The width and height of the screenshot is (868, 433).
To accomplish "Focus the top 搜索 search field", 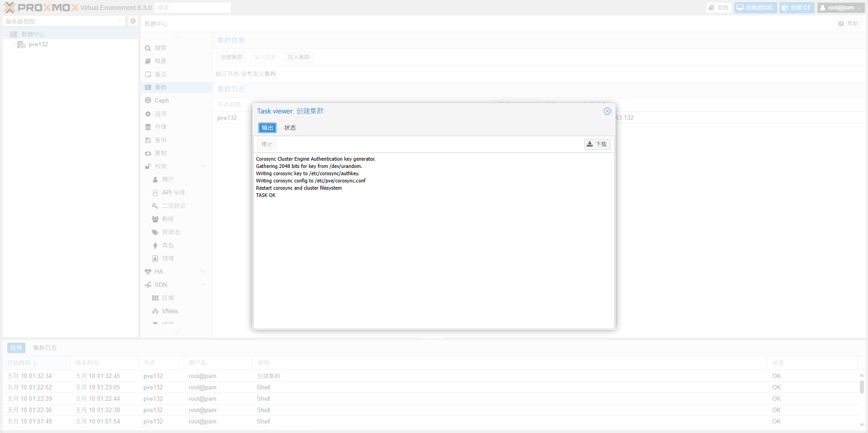I will tap(192, 8).
